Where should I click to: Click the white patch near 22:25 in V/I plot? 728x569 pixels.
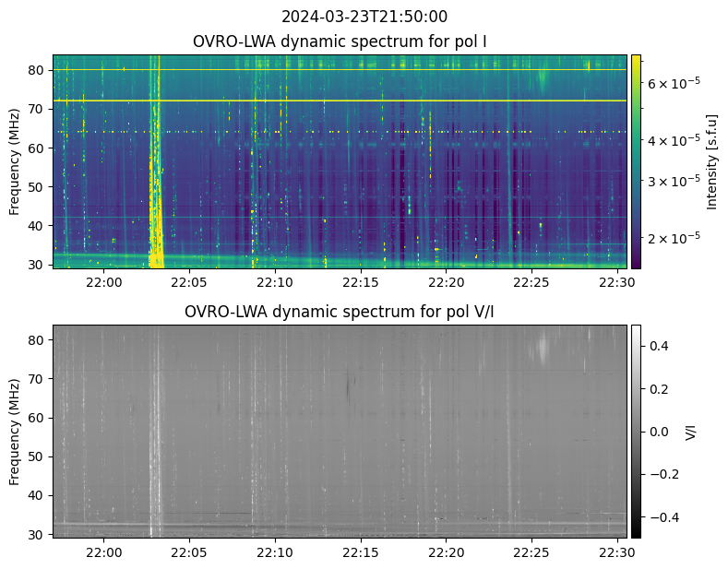(543, 350)
